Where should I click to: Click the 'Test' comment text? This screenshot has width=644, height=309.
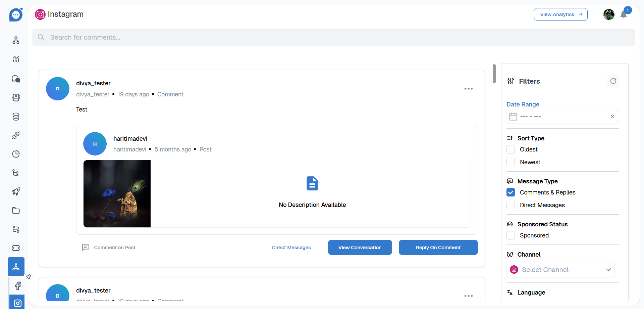click(x=82, y=109)
